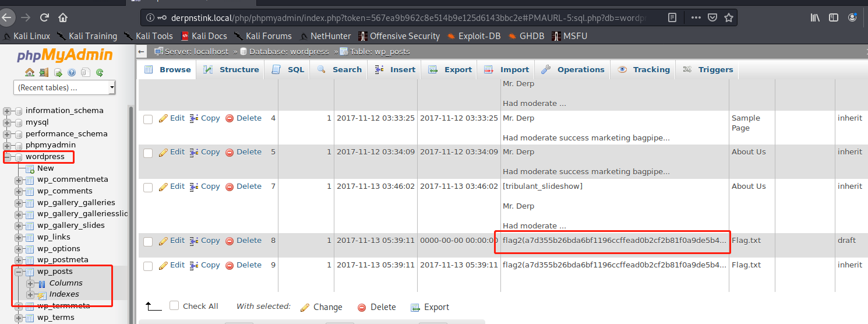This screenshot has width=868, height=324.
Task: Switch to the Structure tab
Action: pos(231,69)
